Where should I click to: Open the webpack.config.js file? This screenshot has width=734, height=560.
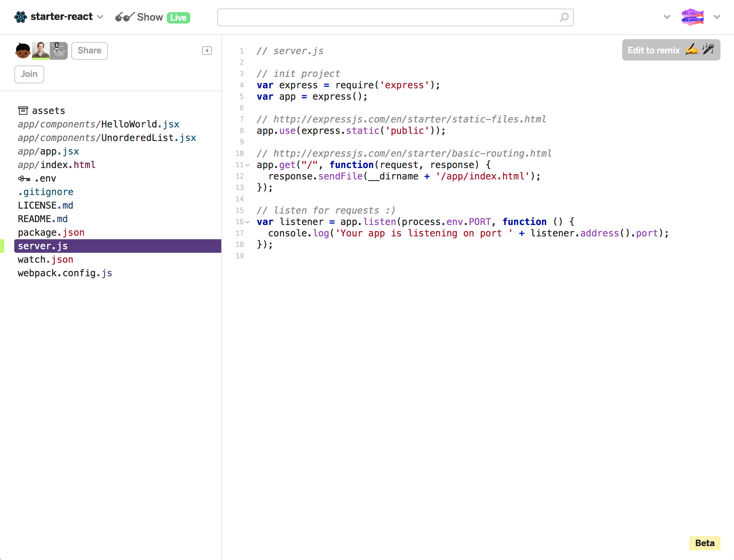(x=65, y=273)
